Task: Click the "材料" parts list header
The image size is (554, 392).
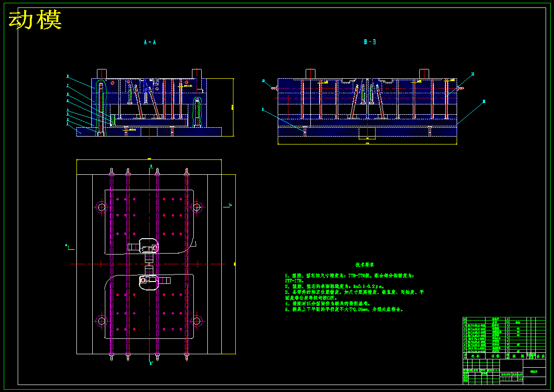Action: pyautogui.click(x=518, y=356)
